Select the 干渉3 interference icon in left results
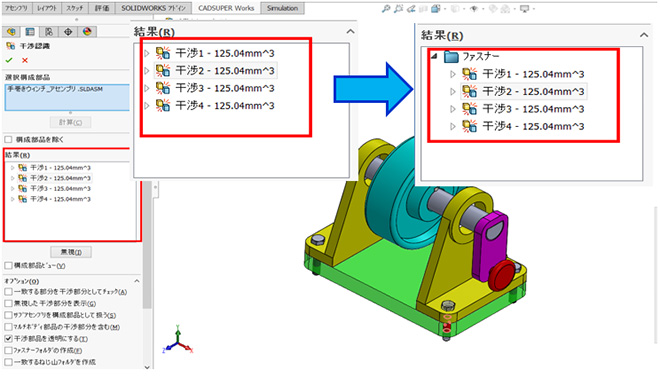The width and height of the screenshot is (660, 378). [x=23, y=189]
